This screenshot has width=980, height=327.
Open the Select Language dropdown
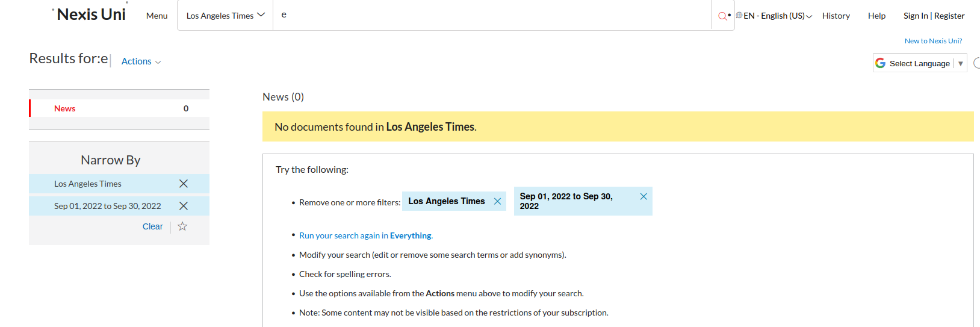920,63
